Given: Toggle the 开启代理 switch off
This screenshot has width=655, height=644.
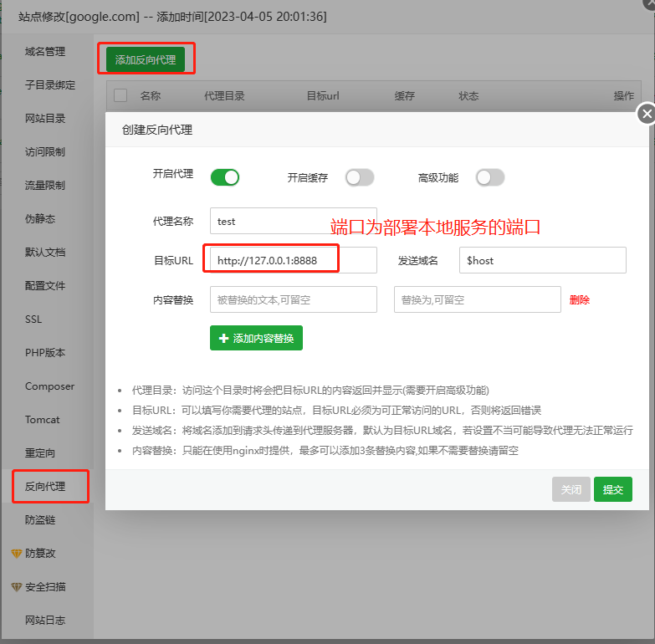Looking at the screenshot, I should [224, 177].
